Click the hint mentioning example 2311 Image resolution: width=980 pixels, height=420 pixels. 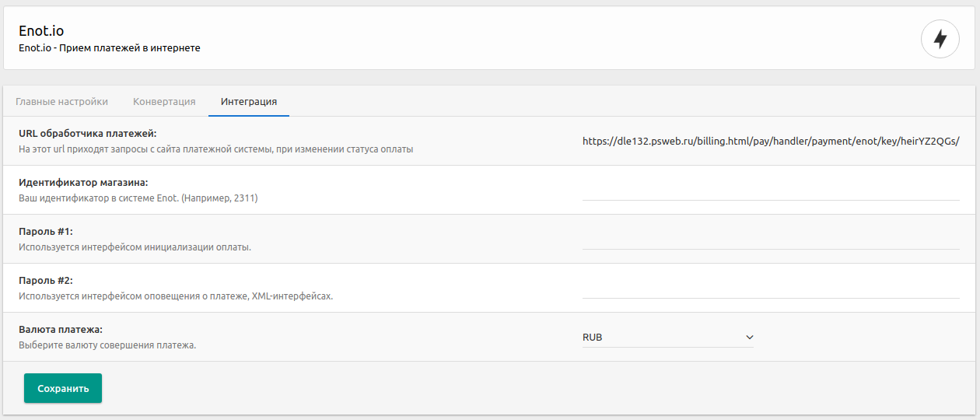coord(138,198)
